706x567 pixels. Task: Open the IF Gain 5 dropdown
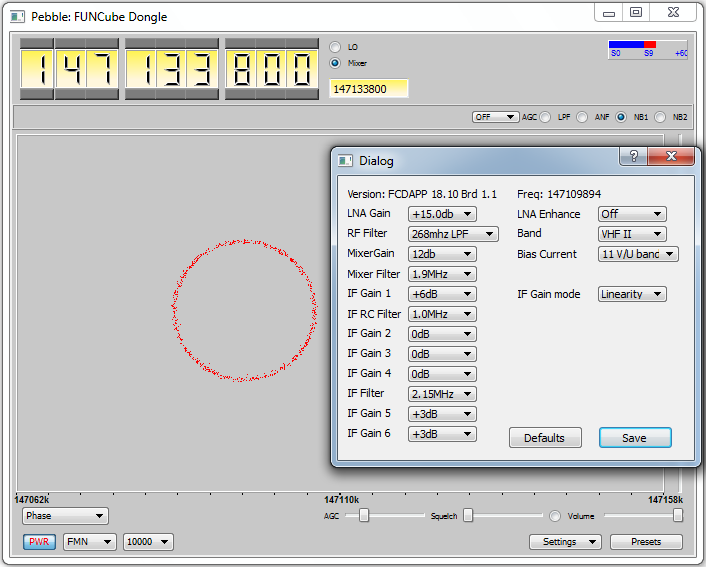[x=442, y=414]
